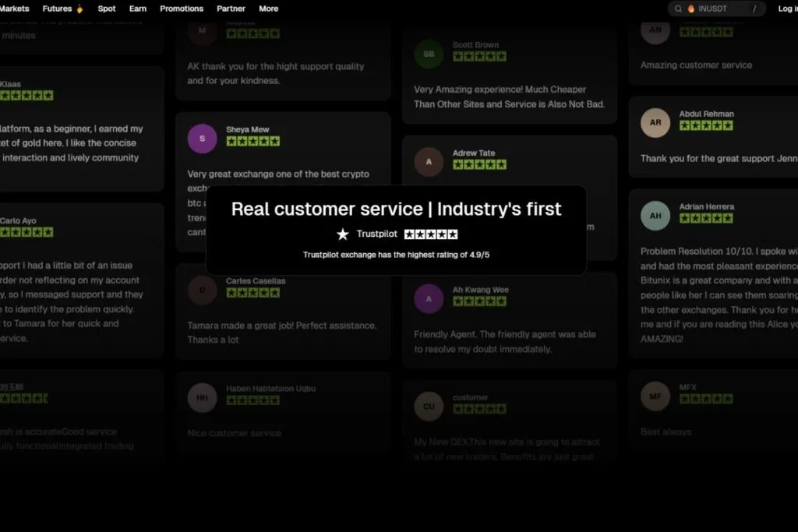Click Adrian Herrera's AH avatar
This screenshot has height=532, width=798.
pos(655,216)
